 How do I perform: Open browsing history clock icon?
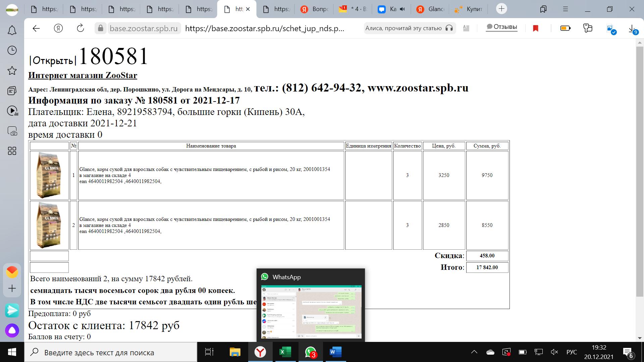point(12,50)
